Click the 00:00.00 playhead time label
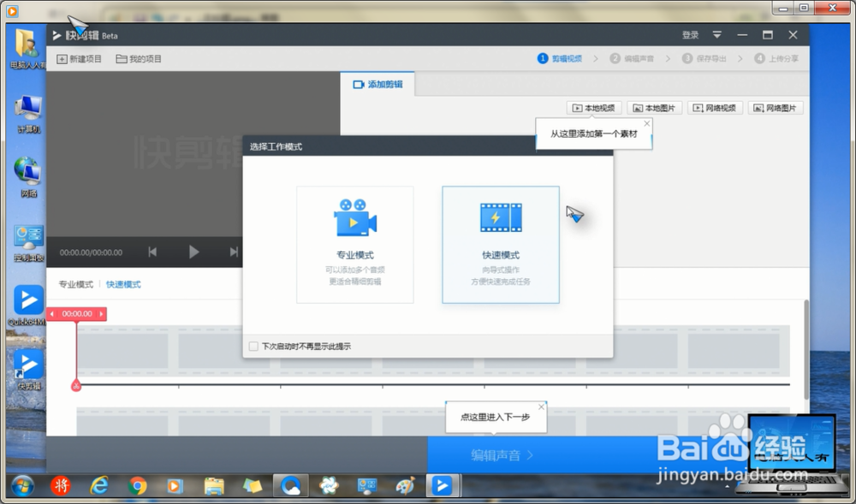 pyautogui.click(x=77, y=314)
